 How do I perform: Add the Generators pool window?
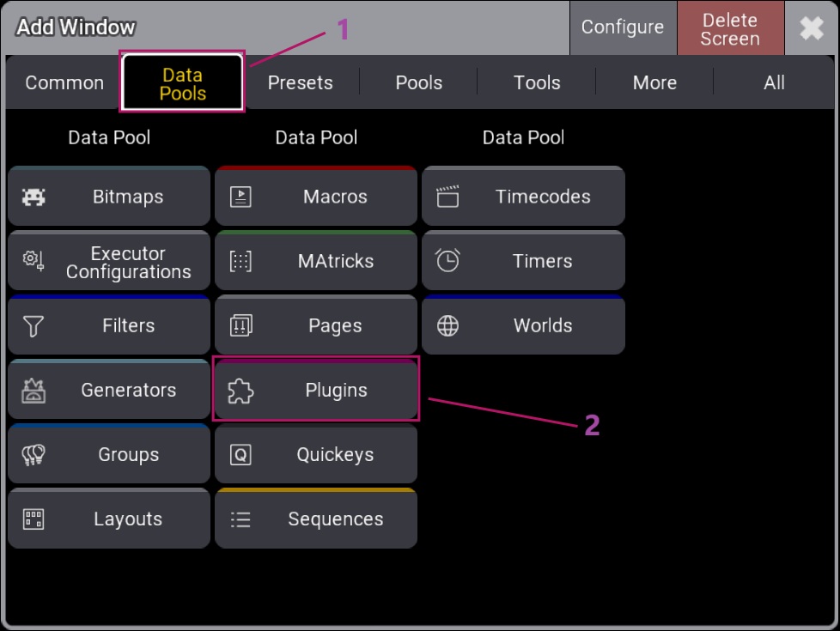(109, 390)
